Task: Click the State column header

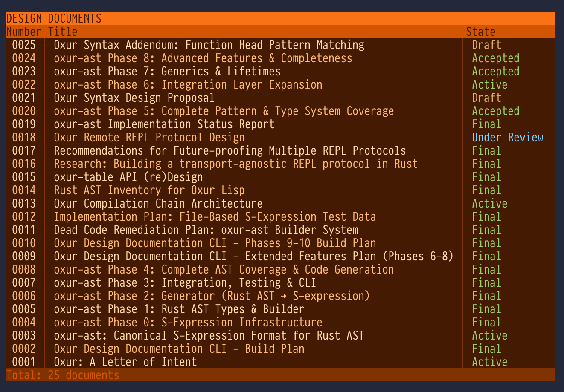Action: tap(480, 32)
